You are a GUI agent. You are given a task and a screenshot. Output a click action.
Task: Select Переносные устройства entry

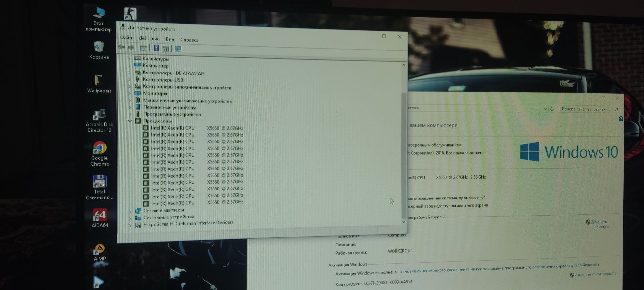click(170, 107)
